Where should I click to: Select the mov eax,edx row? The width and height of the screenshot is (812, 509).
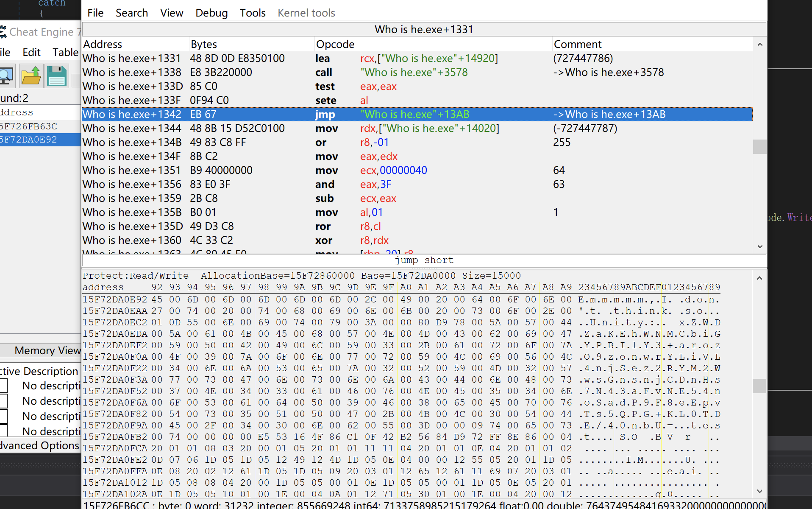pyautogui.click(x=417, y=156)
